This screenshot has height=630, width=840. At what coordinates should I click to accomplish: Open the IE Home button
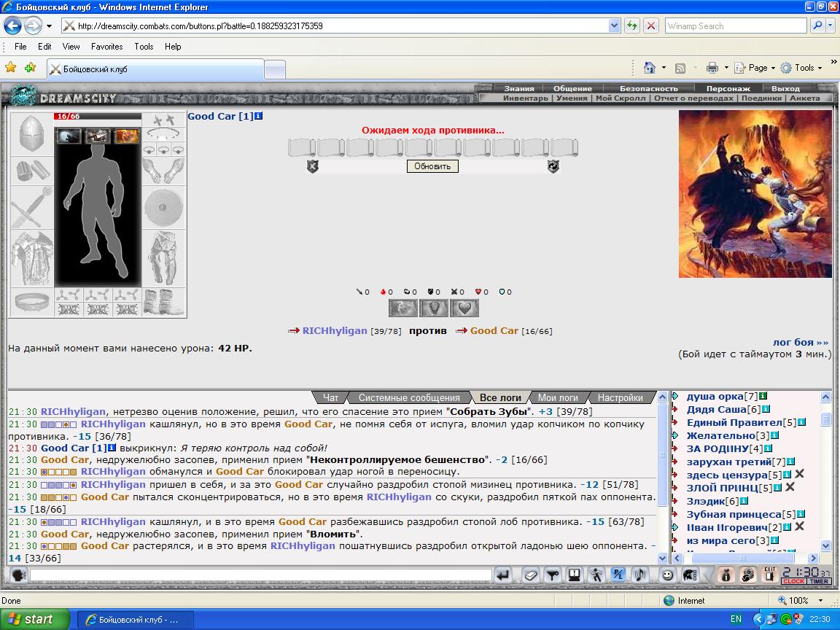(x=649, y=68)
